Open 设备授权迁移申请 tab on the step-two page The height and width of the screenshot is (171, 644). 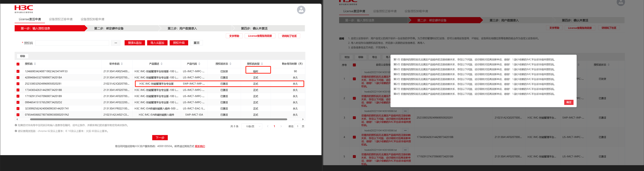pos(385,11)
